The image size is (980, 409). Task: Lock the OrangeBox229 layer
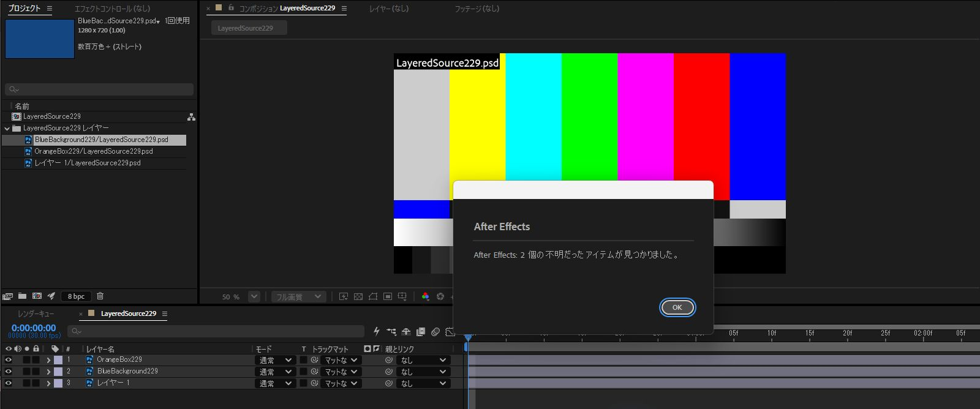tap(36, 360)
